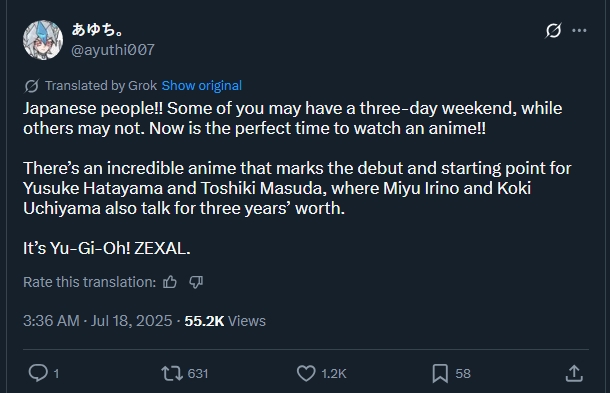Like the post with heart icon
This screenshot has height=393, width=610.
306,373
